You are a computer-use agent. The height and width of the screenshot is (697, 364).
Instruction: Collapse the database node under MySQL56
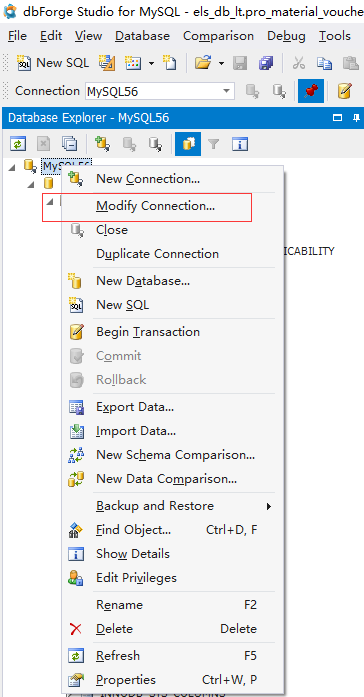pos(31,183)
